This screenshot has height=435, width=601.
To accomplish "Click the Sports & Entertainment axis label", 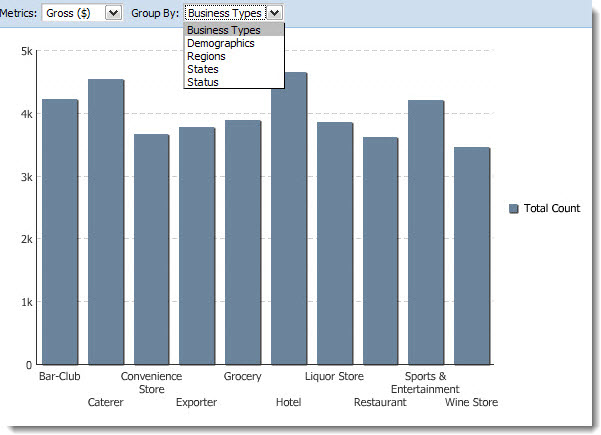I will (x=425, y=383).
